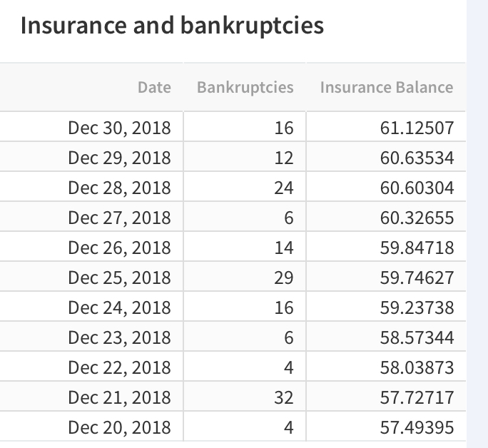Image resolution: width=488 pixels, height=448 pixels.
Task: Select the Dec 23, 2018 date cell
Action: pos(120,337)
